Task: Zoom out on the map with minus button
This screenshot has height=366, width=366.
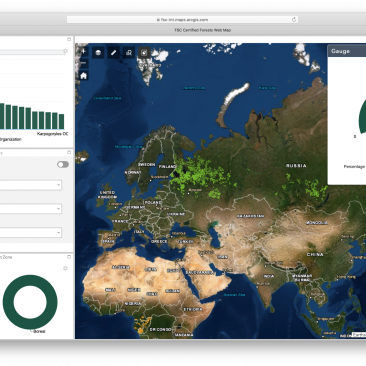Action: (x=83, y=63)
